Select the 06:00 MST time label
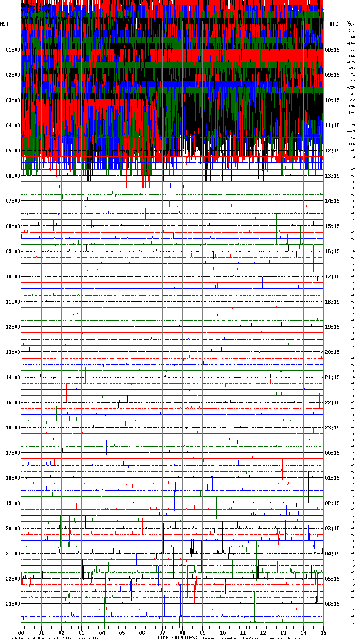This screenshot has height=644, width=357. [x=13, y=176]
